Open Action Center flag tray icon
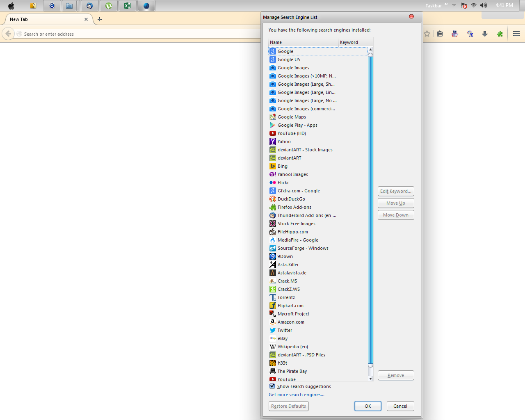 click(x=464, y=5)
